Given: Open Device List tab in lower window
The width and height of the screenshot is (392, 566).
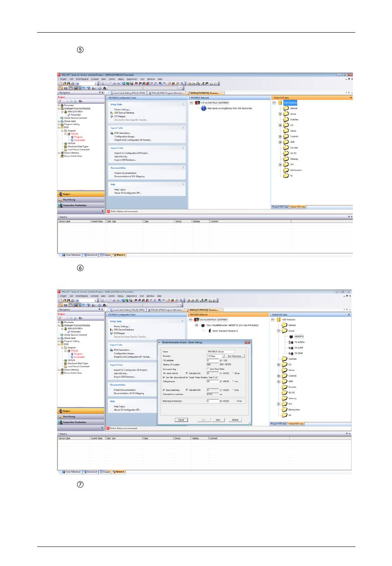Looking at the screenshot, I should pyautogui.click(x=90, y=472).
